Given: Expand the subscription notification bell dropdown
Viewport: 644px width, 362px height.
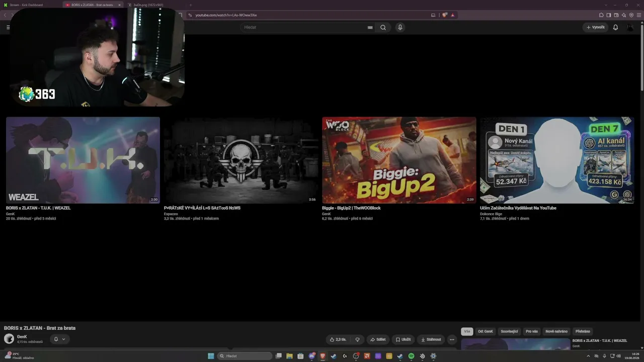Looking at the screenshot, I should tap(59, 339).
